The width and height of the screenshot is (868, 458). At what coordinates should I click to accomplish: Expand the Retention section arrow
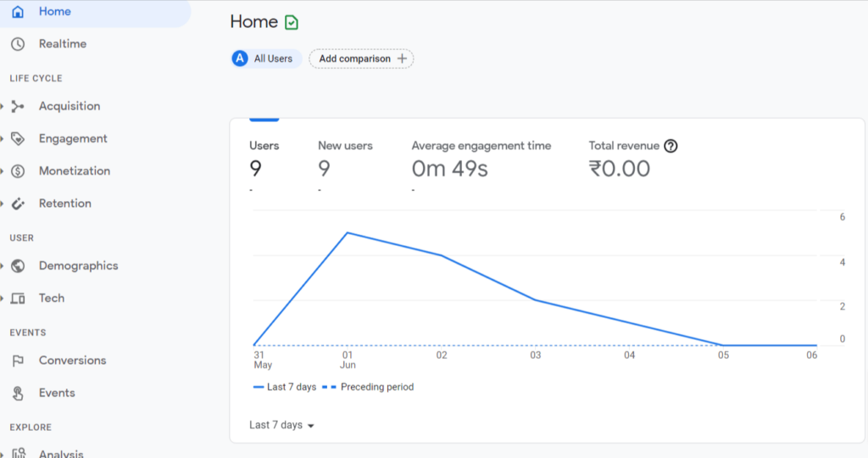tap(3, 204)
